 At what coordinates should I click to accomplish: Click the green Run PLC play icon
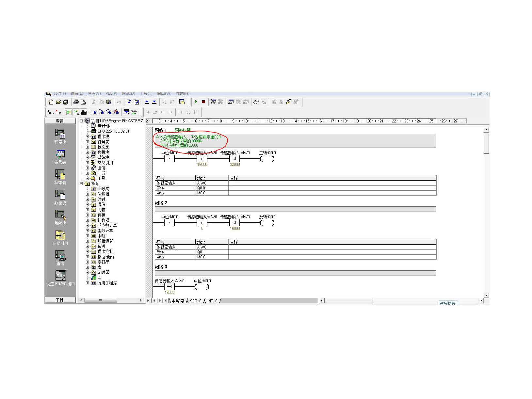pyautogui.click(x=196, y=102)
